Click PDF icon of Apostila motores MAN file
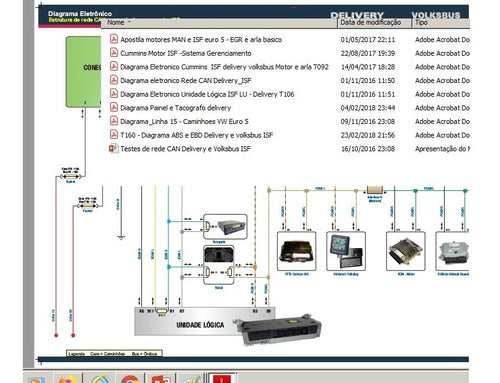Image resolution: width=500 pixels, height=383 pixels. 114,39
